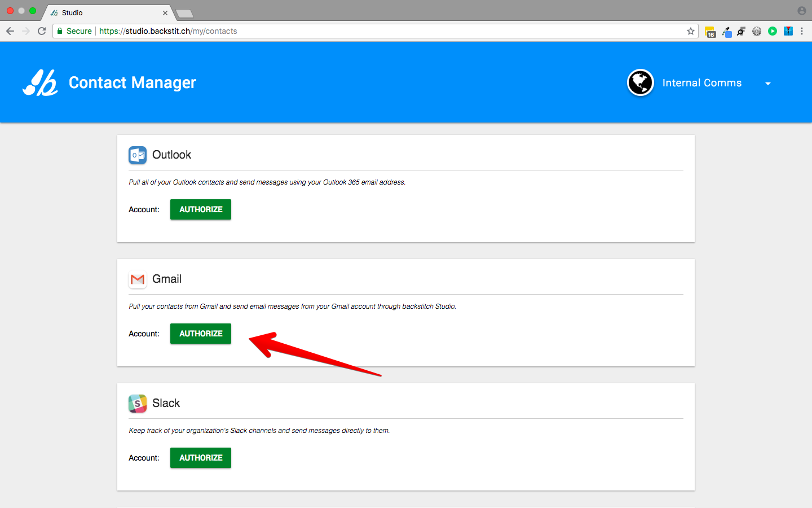
Task: Click the Gmail envelope icon
Action: [x=138, y=279]
